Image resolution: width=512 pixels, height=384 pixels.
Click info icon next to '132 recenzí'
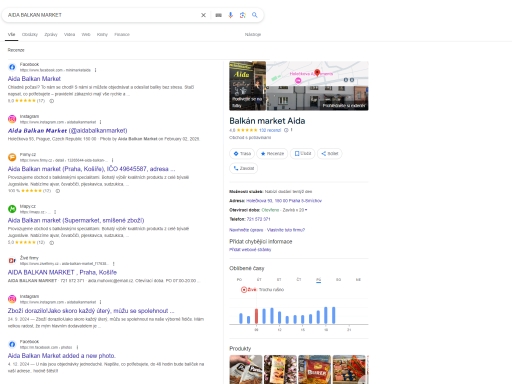pyautogui.click(x=286, y=130)
